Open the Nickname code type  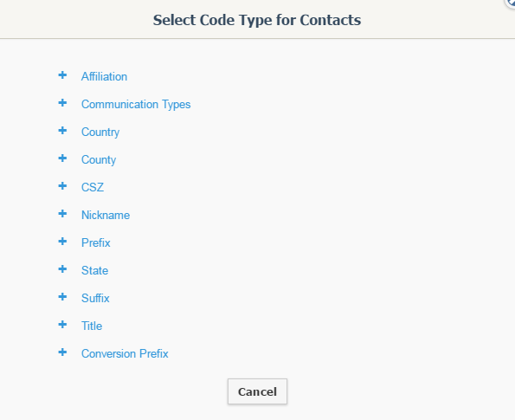(x=106, y=216)
